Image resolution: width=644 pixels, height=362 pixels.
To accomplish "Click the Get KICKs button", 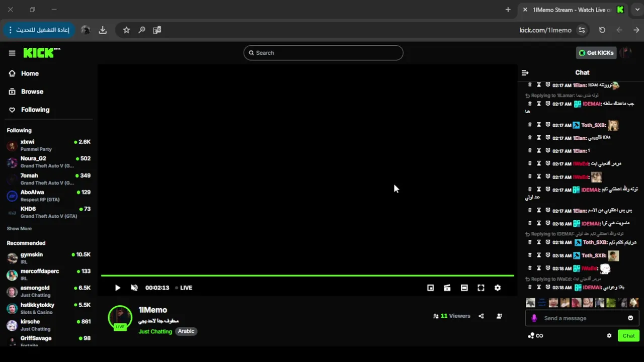I will click(x=596, y=53).
